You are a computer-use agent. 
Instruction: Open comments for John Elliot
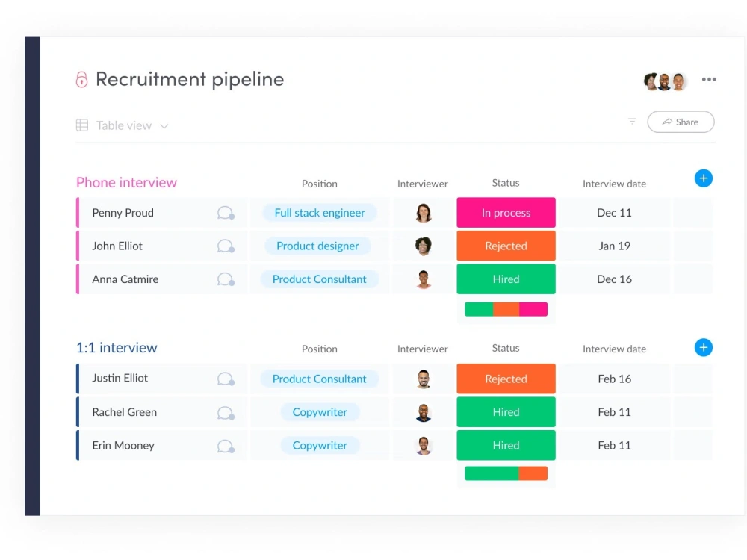(x=226, y=246)
